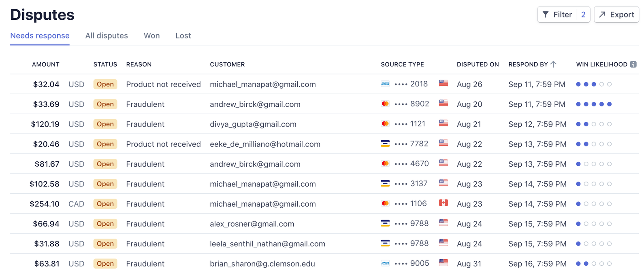Click the Mastercard icon for card 4670
Image resolution: width=644 pixels, height=271 pixels.
385,164
